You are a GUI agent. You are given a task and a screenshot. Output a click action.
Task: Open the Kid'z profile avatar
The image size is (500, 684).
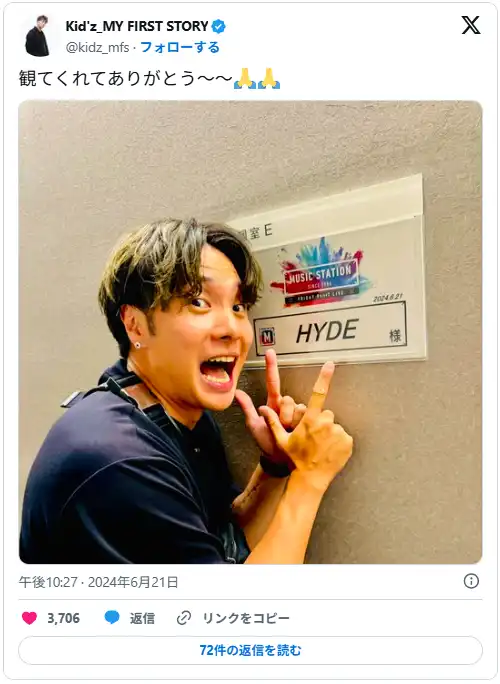point(38,36)
